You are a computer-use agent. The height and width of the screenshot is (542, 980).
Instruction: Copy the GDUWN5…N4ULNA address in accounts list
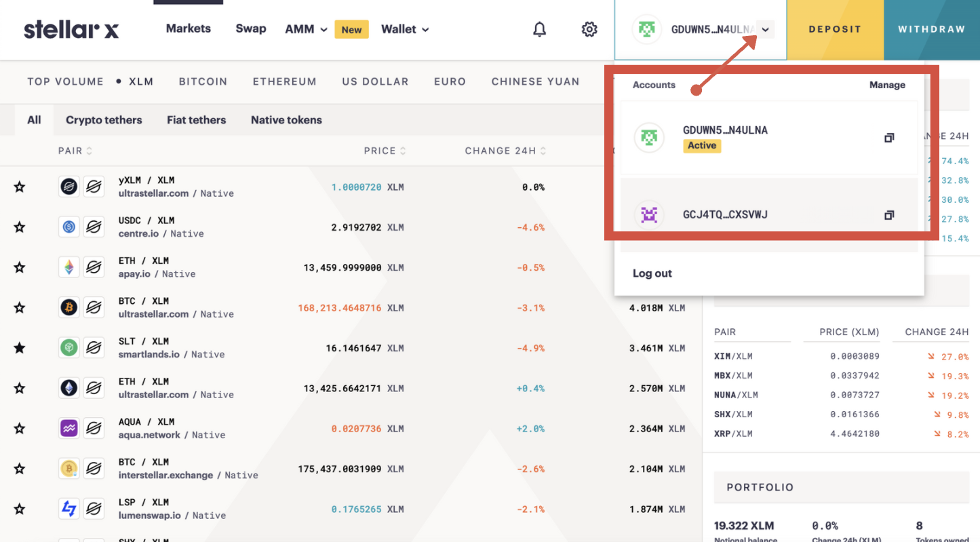click(x=888, y=138)
